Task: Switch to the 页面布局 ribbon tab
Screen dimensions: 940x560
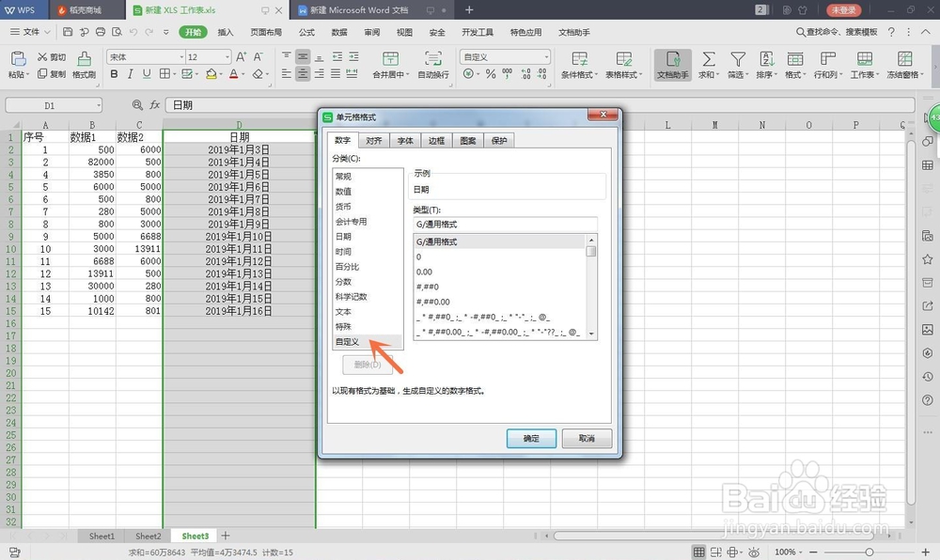Action: pos(266,32)
